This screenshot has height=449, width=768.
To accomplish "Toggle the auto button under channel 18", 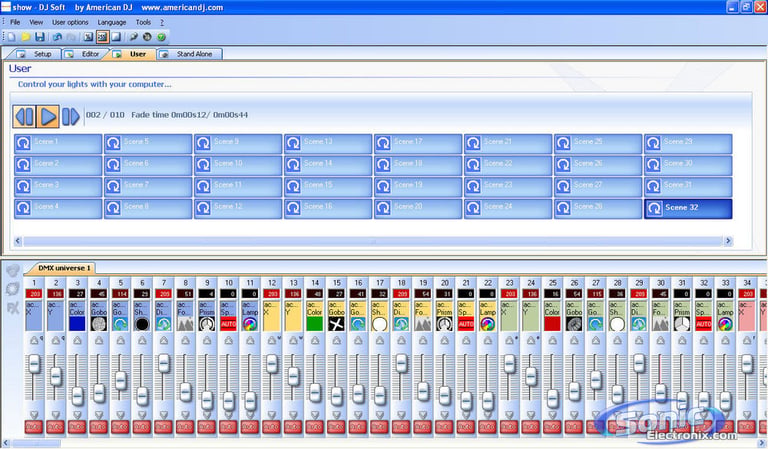I will tap(401, 427).
